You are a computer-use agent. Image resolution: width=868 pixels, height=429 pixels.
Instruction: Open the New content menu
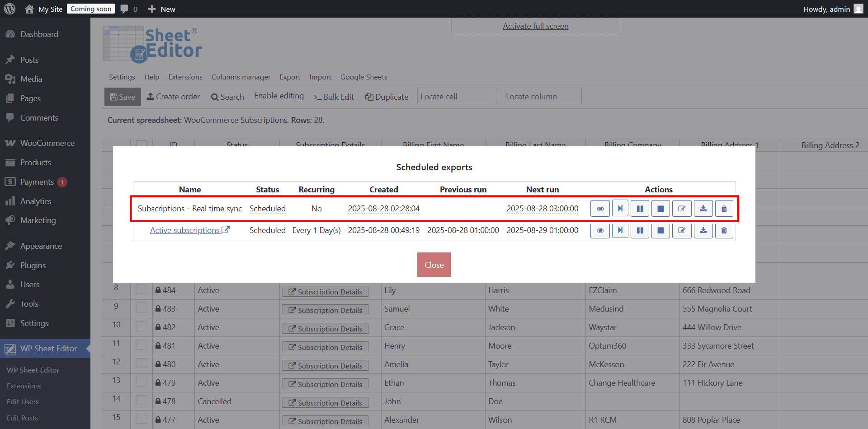coord(161,9)
